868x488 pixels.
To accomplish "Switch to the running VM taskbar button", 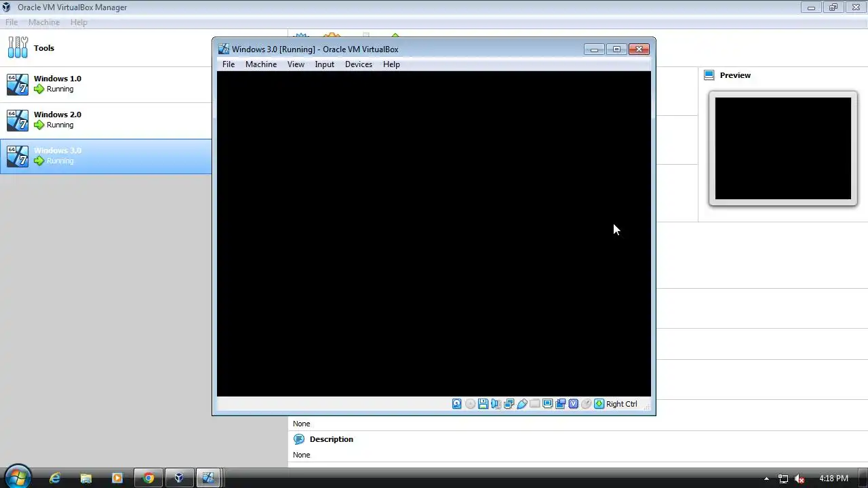I will click(x=209, y=478).
